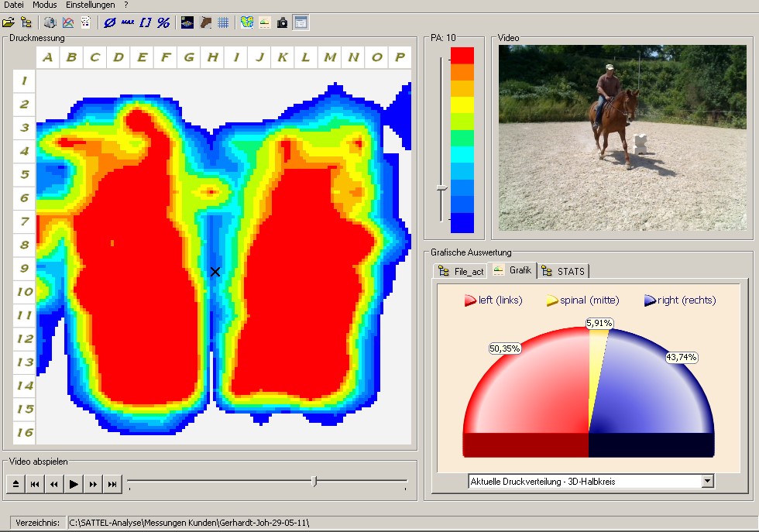The width and height of the screenshot is (759, 532).
Task: Open the 3D pressure view icon
Action: (187, 22)
